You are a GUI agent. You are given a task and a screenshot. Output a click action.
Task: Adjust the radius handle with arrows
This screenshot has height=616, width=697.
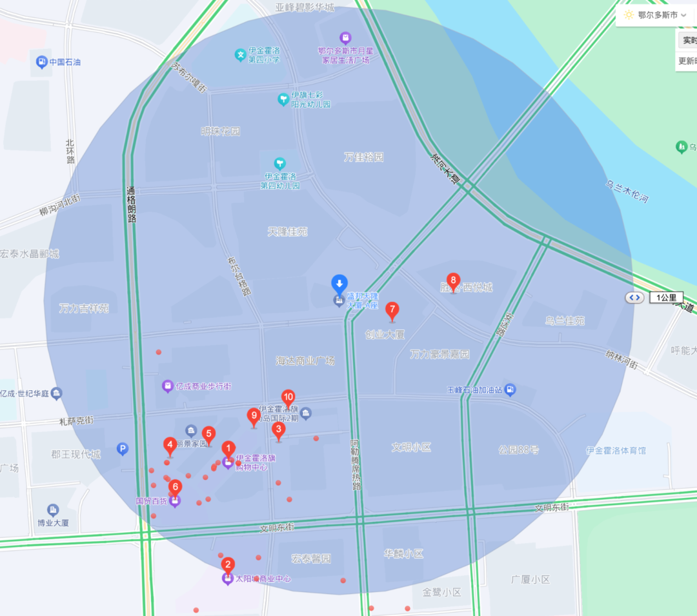(634, 297)
